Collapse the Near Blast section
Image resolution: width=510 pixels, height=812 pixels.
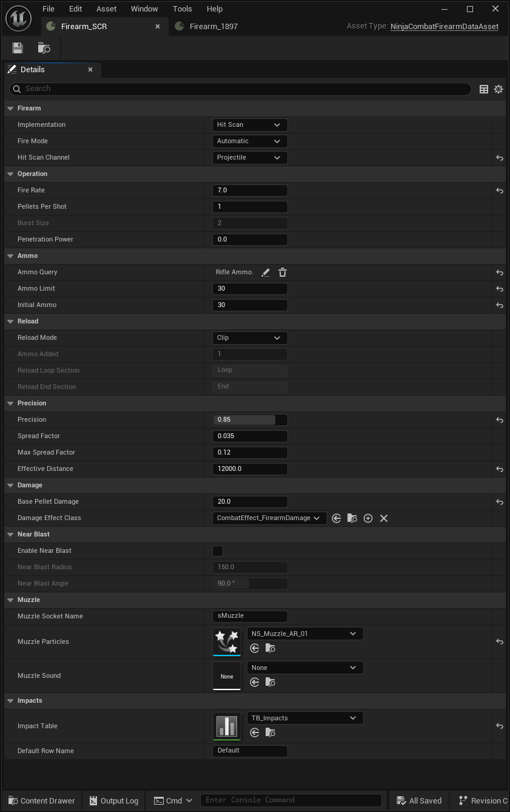click(x=10, y=535)
